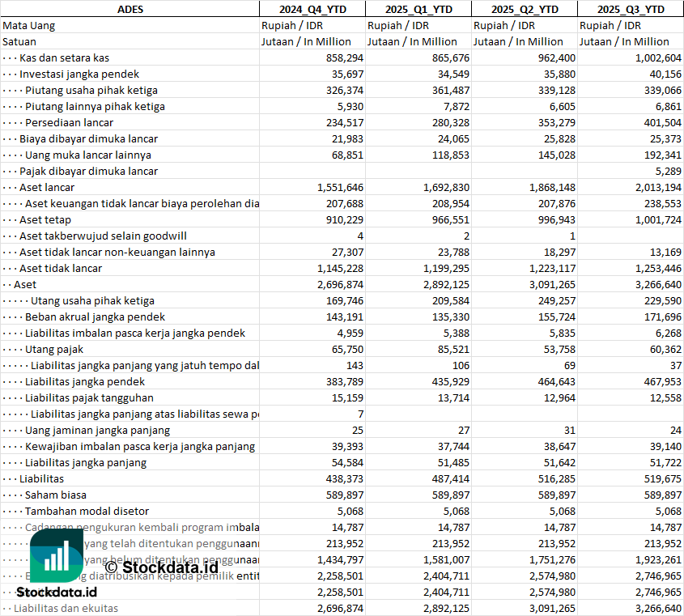Select inventory value 353,279
This screenshot has width=684, height=616.
tap(557, 122)
